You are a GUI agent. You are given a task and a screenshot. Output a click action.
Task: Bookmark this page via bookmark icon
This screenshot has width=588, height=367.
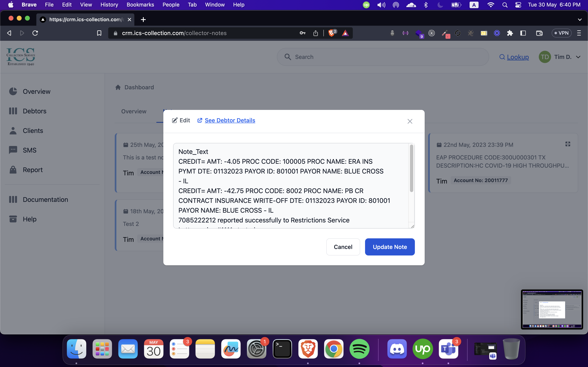(99, 33)
